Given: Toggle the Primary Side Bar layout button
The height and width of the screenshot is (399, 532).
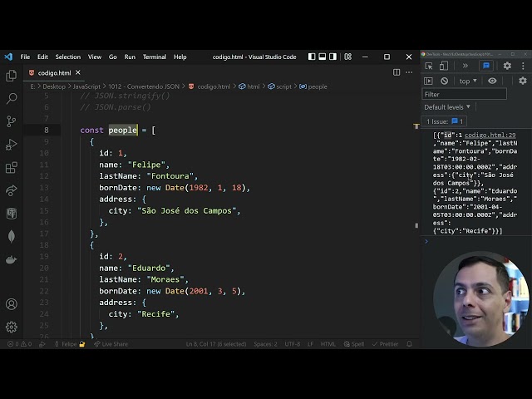Looking at the screenshot, I should (312, 57).
